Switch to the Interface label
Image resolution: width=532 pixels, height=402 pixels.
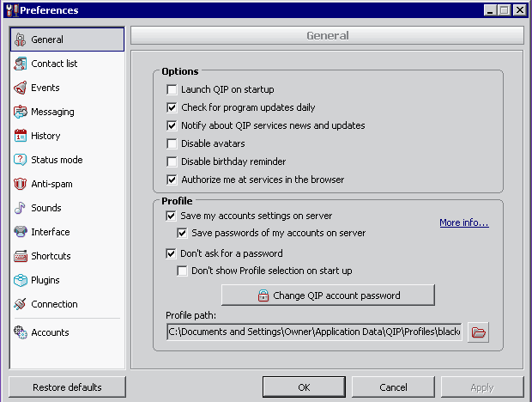(x=51, y=232)
